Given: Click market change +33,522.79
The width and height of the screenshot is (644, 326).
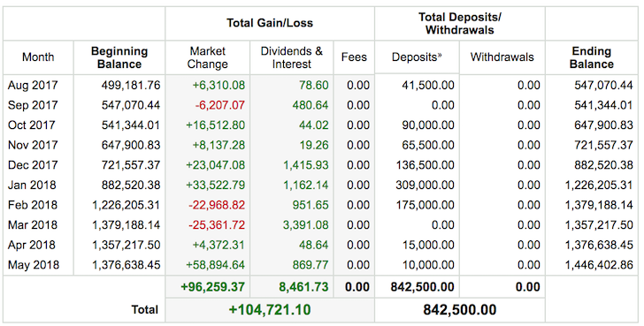Looking at the screenshot, I should (216, 185).
